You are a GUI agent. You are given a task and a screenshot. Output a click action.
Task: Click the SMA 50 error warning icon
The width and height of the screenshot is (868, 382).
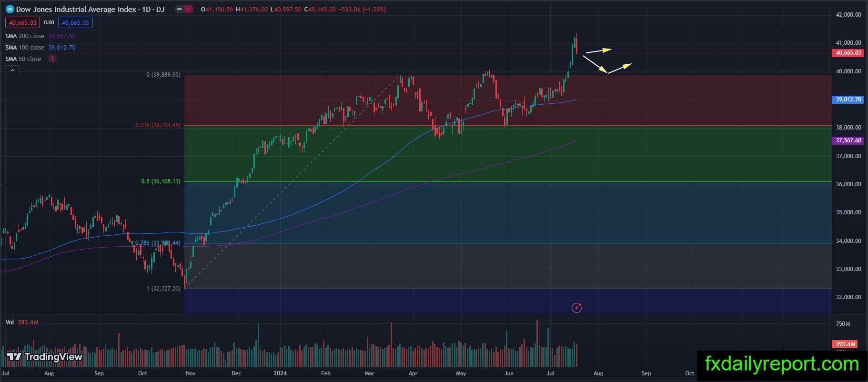[x=52, y=59]
